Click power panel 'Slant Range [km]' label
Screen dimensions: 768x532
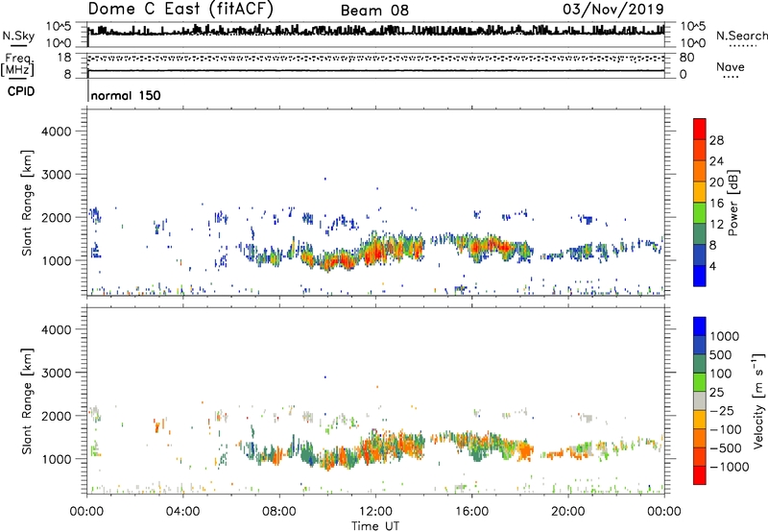click(x=27, y=203)
